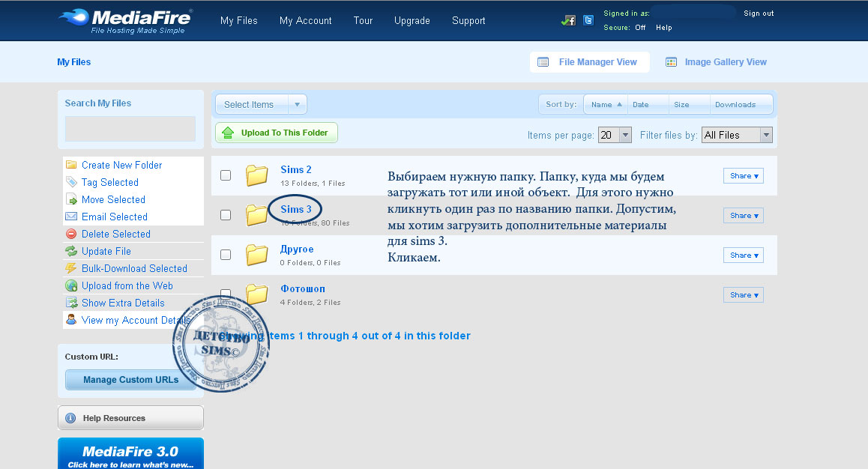
Task: Click the Help Resources info icon
Action: (70, 418)
